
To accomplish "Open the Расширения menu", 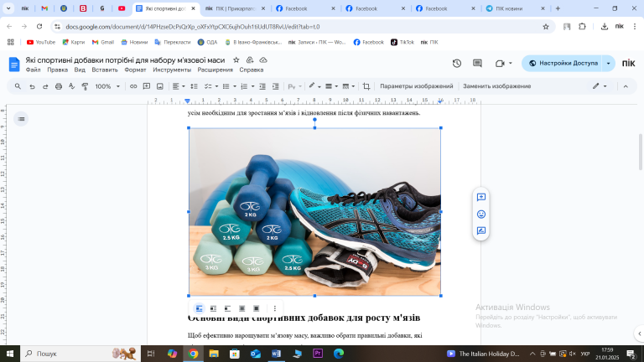I will tap(216, 70).
